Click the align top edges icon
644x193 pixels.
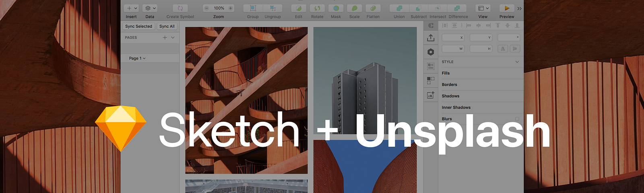click(x=498, y=25)
